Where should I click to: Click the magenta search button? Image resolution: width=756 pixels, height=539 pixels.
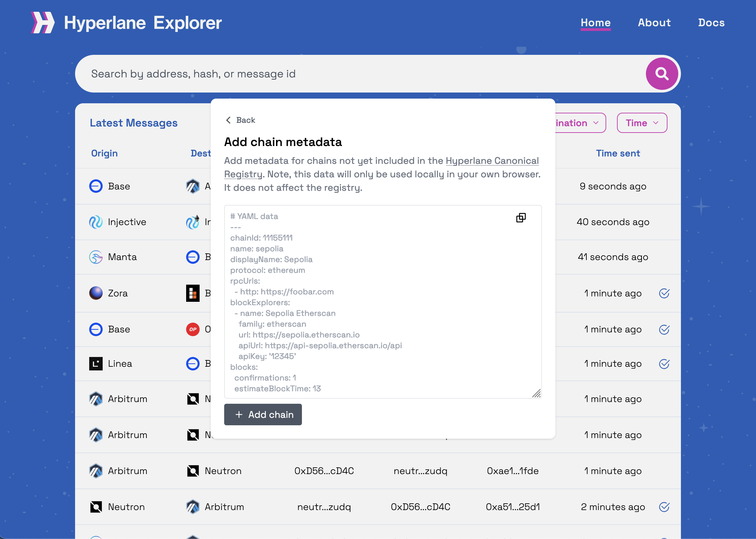662,74
